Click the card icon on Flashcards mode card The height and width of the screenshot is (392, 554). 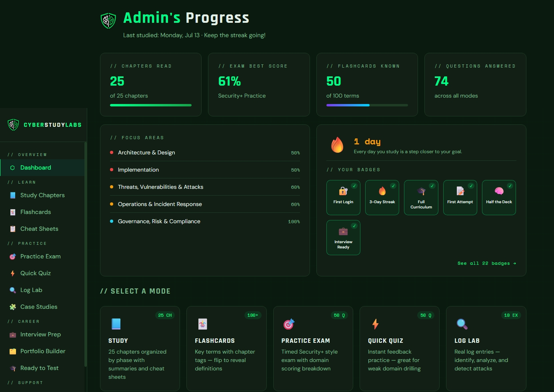click(202, 324)
